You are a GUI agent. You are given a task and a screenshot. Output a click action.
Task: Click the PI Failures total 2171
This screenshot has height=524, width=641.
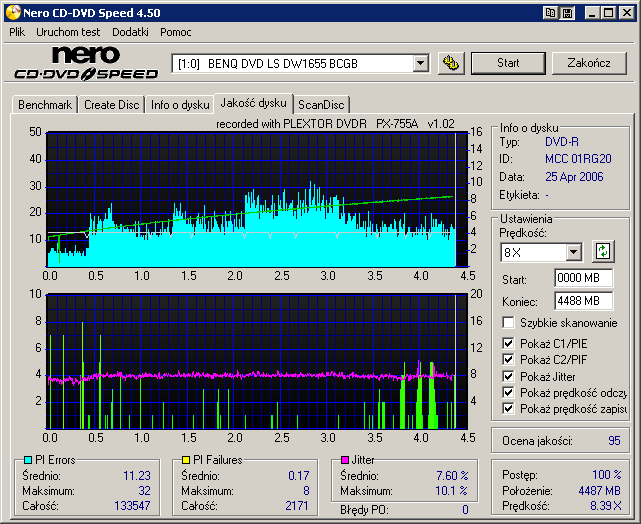pyautogui.click(x=297, y=506)
